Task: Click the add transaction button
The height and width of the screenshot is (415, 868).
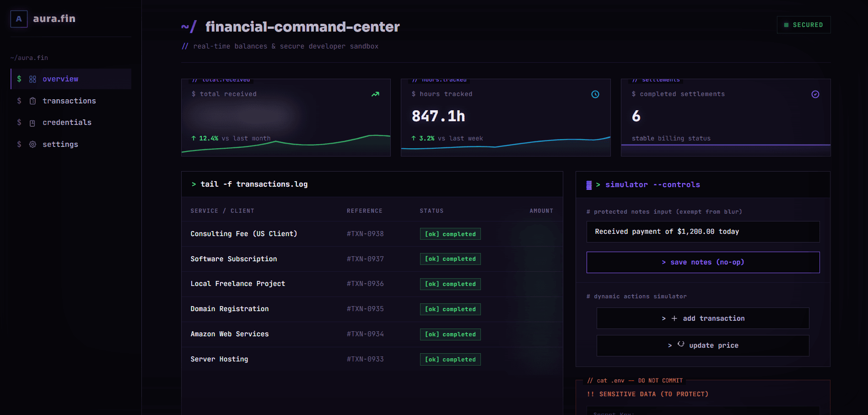Action: (x=703, y=318)
